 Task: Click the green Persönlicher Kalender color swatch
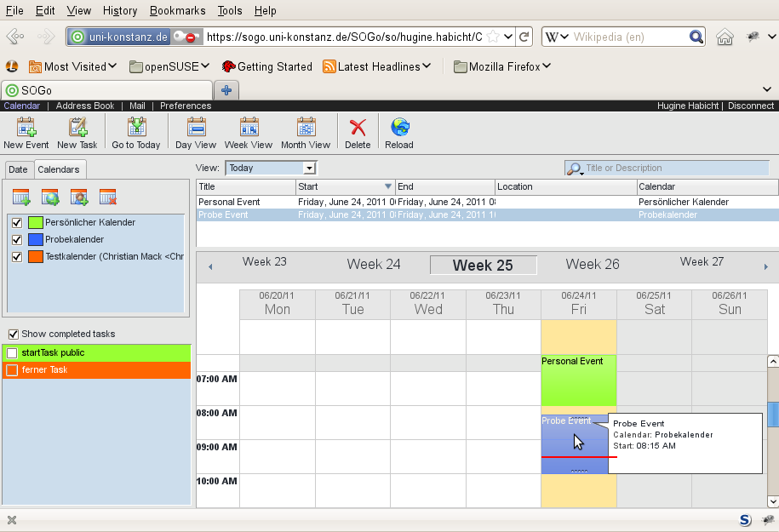click(x=36, y=222)
